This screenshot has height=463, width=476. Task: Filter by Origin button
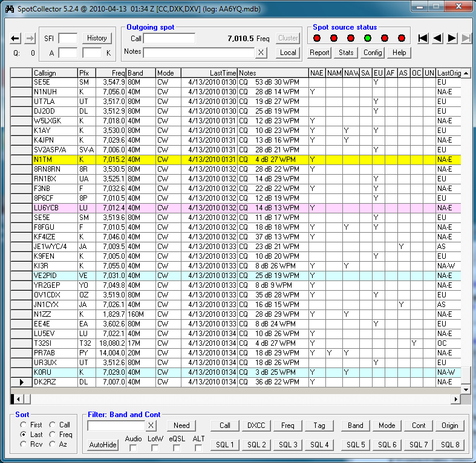pyautogui.click(x=450, y=426)
